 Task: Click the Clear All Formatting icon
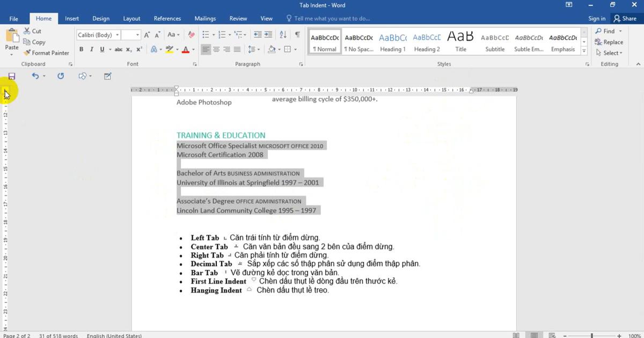(x=192, y=35)
